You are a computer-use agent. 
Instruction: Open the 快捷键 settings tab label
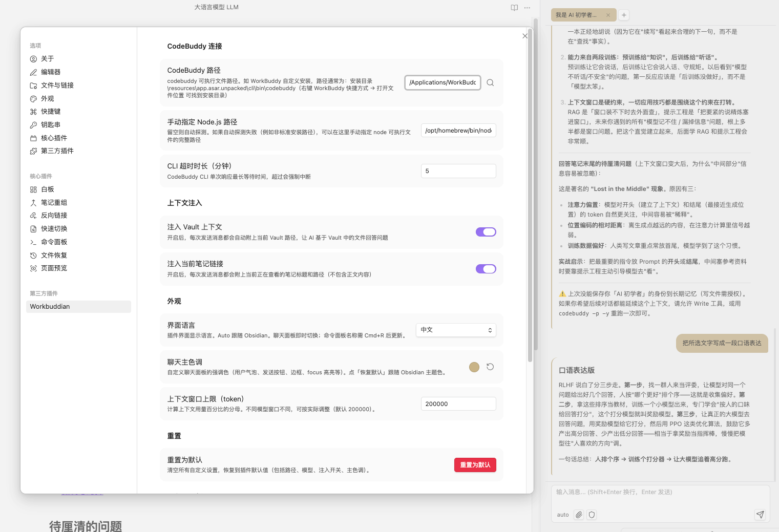pyautogui.click(x=51, y=112)
